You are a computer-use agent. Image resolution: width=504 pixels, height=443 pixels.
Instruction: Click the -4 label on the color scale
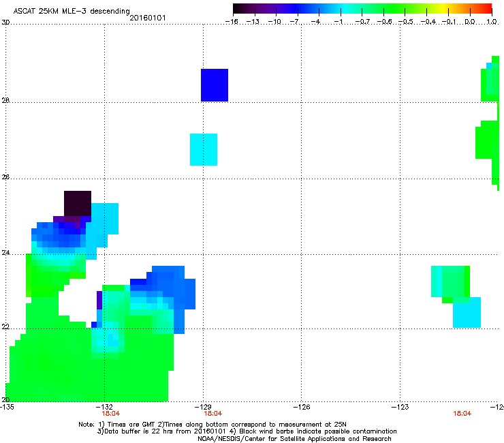(x=317, y=22)
